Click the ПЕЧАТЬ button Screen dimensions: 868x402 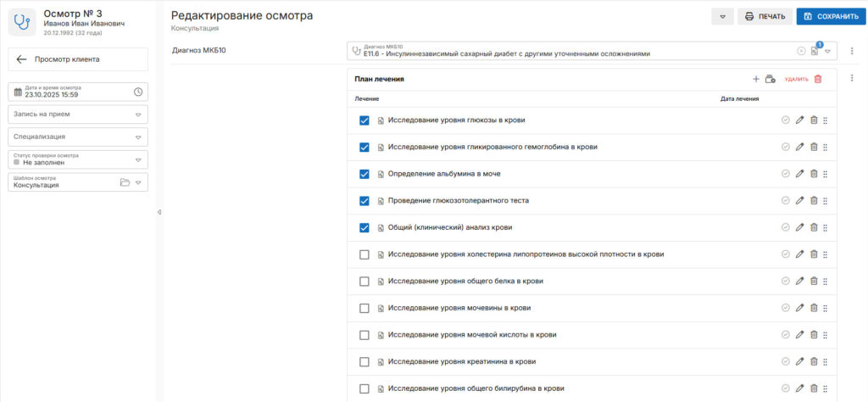point(765,16)
